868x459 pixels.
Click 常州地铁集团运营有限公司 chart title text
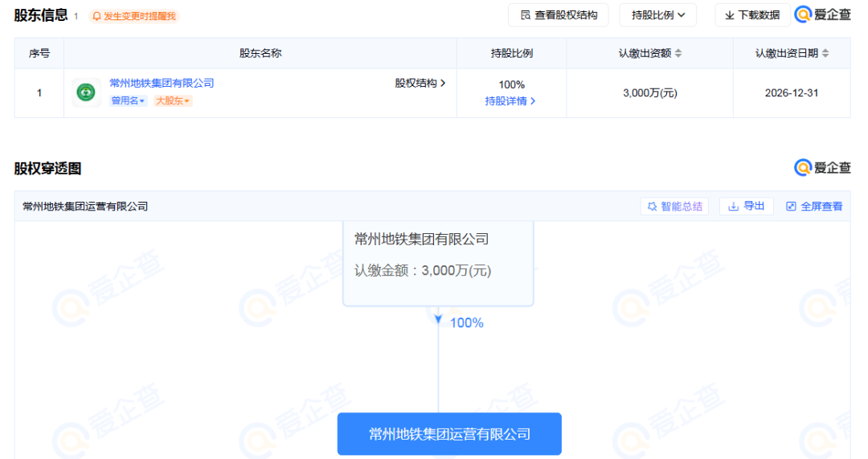coord(85,207)
